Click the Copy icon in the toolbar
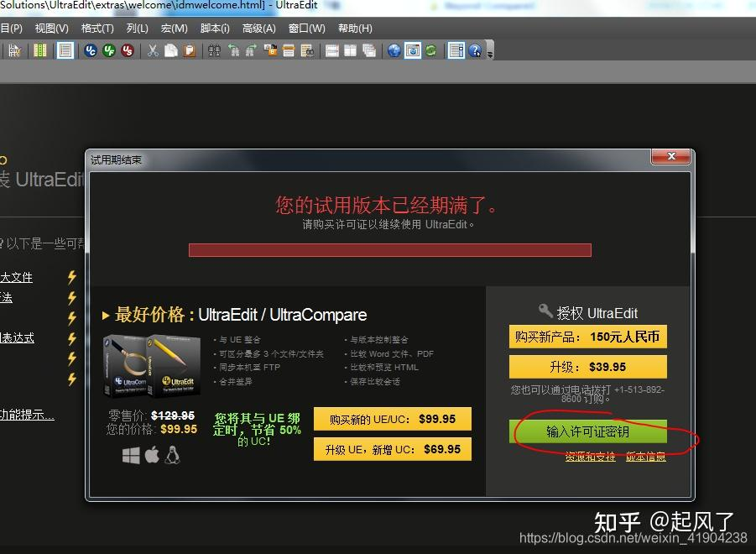 click(171, 50)
